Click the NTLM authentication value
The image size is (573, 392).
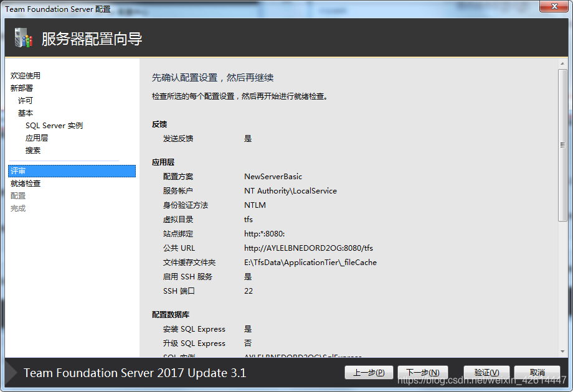pyautogui.click(x=255, y=205)
